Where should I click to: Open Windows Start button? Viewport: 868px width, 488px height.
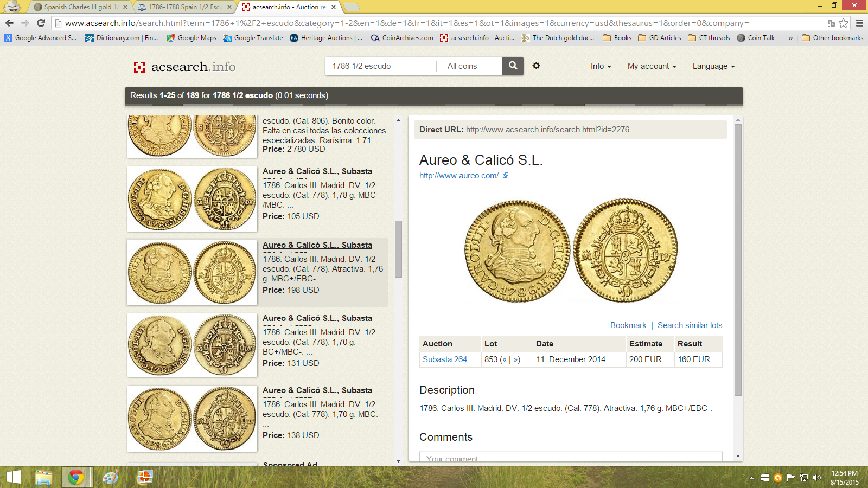[x=13, y=477]
